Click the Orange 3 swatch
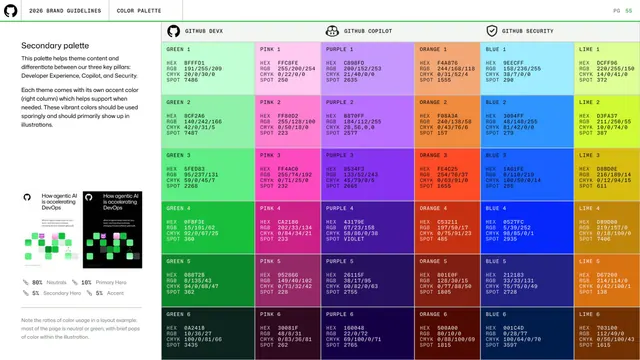The image size is (640, 360). click(447, 174)
